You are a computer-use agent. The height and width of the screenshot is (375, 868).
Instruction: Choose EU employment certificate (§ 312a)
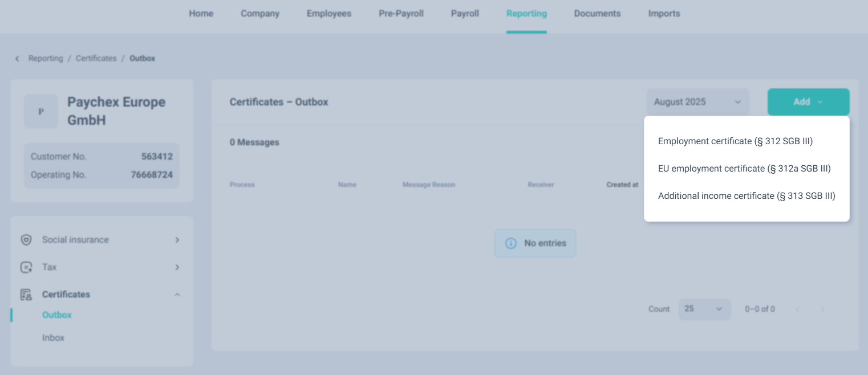[744, 169]
